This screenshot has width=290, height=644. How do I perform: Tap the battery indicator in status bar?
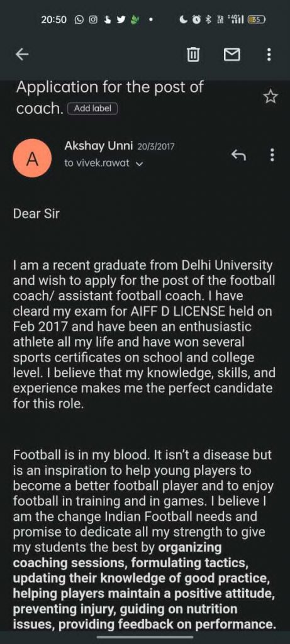click(257, 19)
